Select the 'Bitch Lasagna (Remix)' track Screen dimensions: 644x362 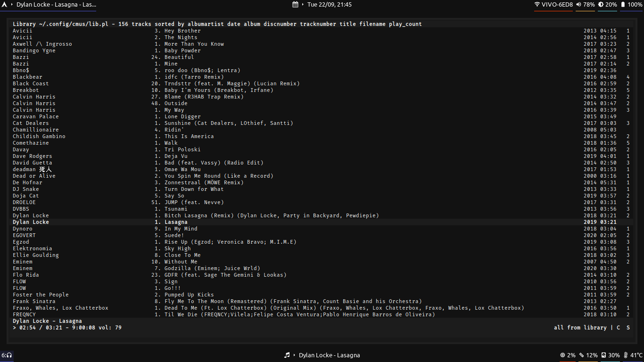click(322, 215)
